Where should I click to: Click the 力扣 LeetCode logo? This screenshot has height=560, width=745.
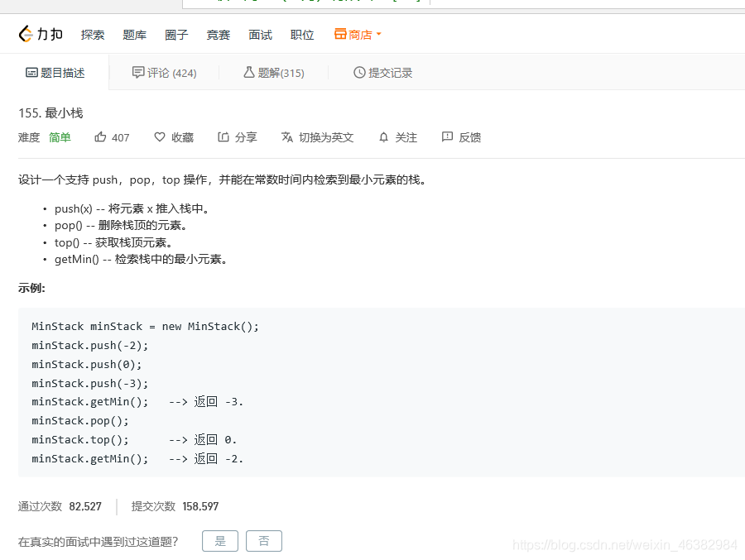click(x=40, y=34)
